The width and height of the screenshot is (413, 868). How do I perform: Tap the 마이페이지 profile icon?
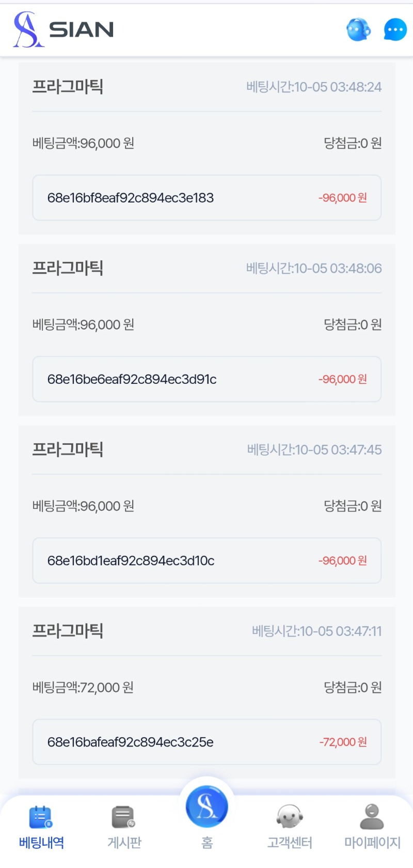click(x=372, y=817)
